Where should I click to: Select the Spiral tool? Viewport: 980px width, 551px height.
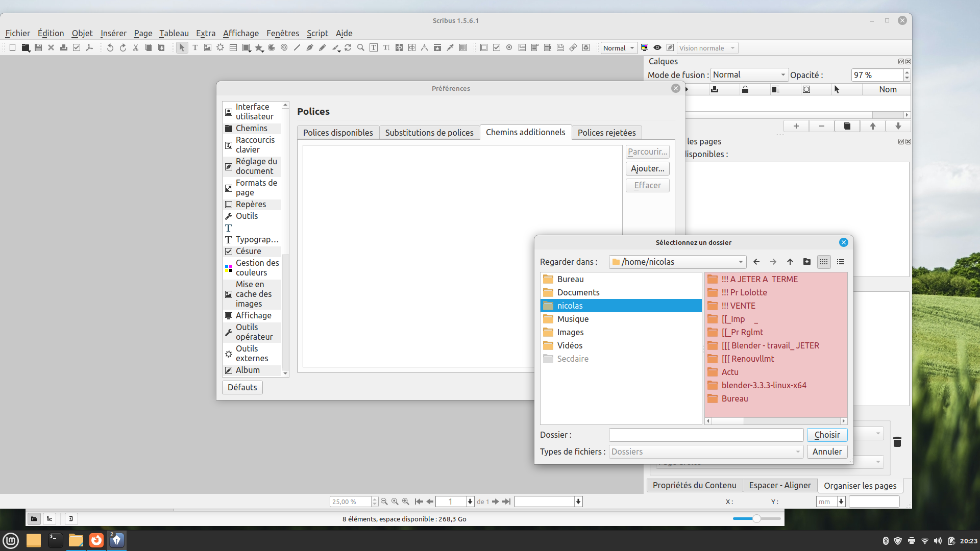(x=284, y=48)
